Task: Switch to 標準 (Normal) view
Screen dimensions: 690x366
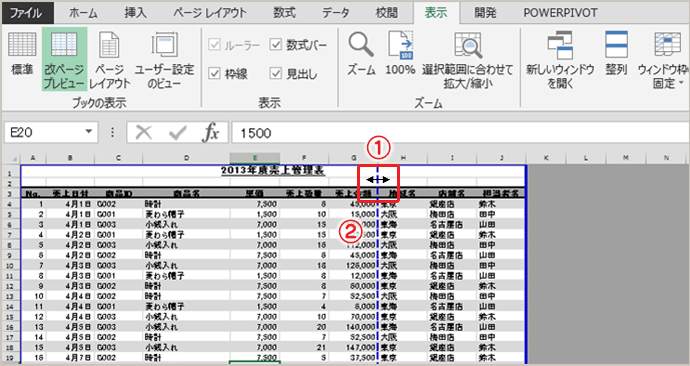Action: tap(22, 55)
